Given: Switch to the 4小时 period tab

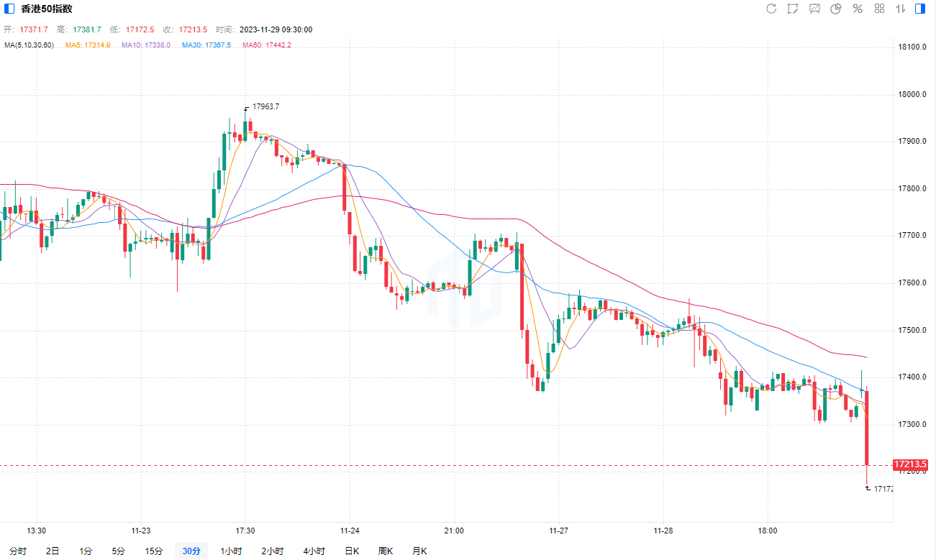Looking at the screenshot, I should tap(314, 551).
